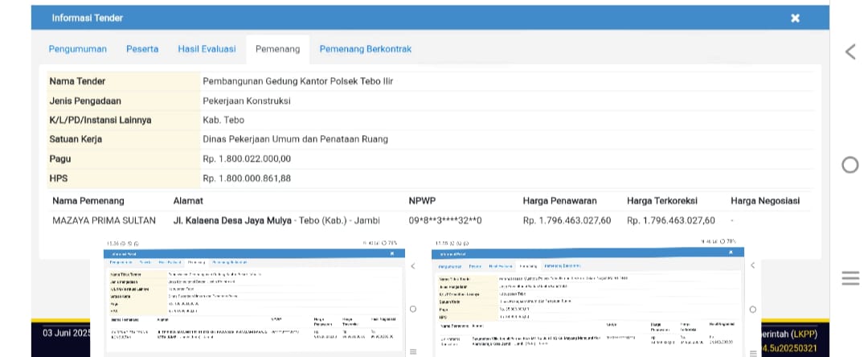The width and height of the screenshot is (868, 357).
Task: Tap the recent apps menu icon
Action: point(850,278)
